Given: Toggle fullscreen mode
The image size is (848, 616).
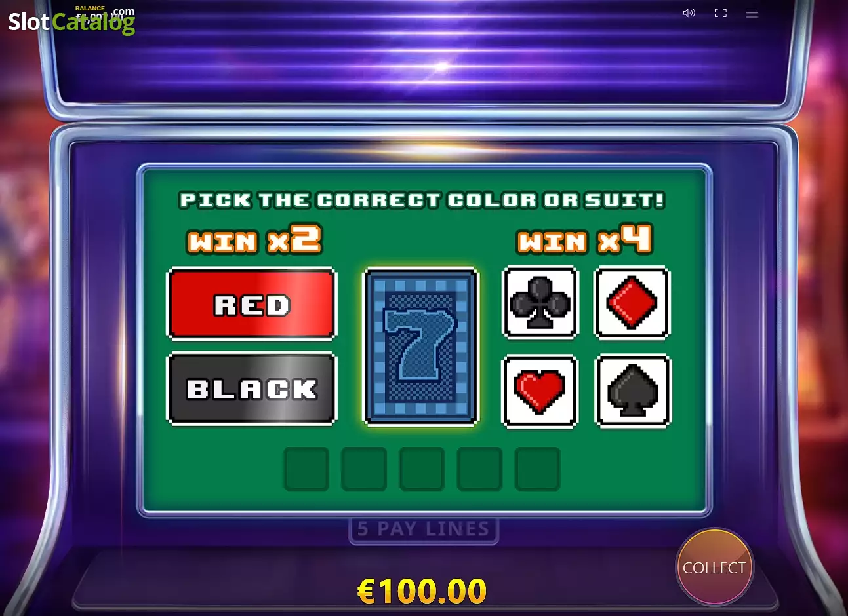Looking at the screenshot, I should click(x=721, y=13).
